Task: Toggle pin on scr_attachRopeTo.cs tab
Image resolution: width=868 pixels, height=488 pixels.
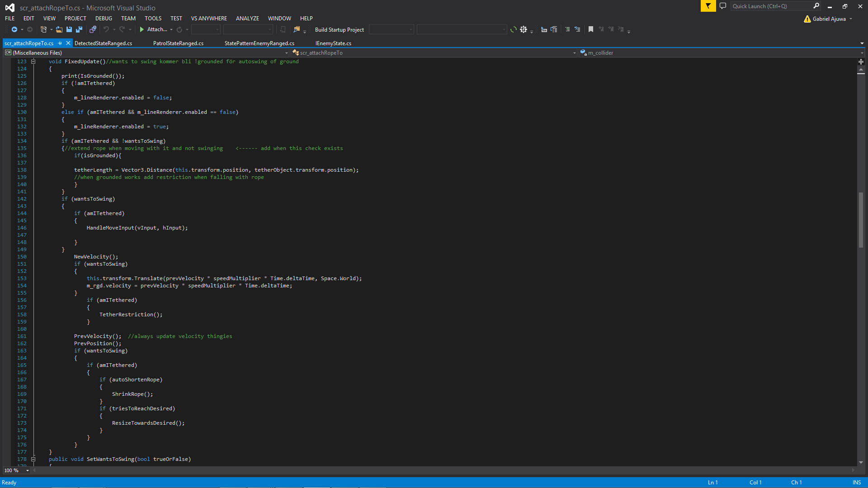Action: tap(60, 43)
